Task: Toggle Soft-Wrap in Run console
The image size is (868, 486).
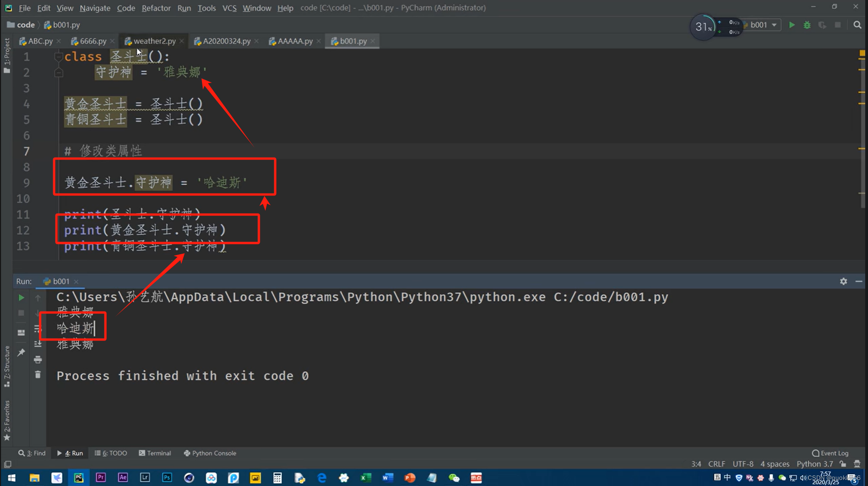Action: point(38,329)
